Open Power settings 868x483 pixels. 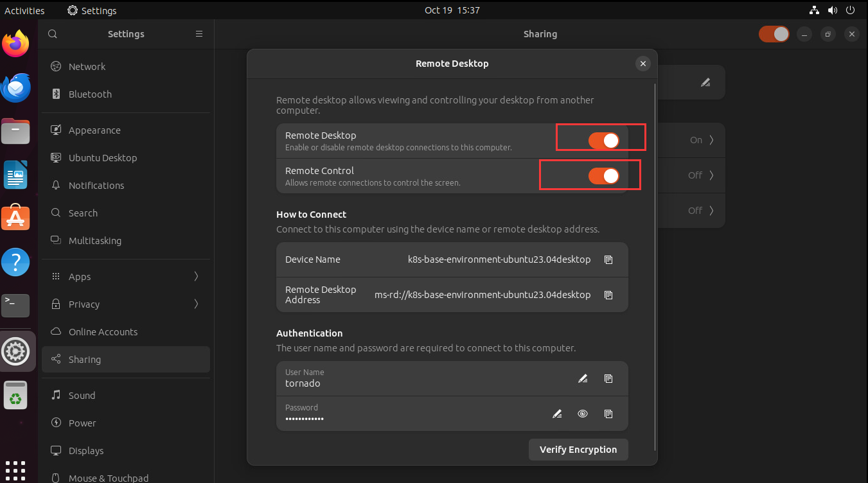[126, 423]
